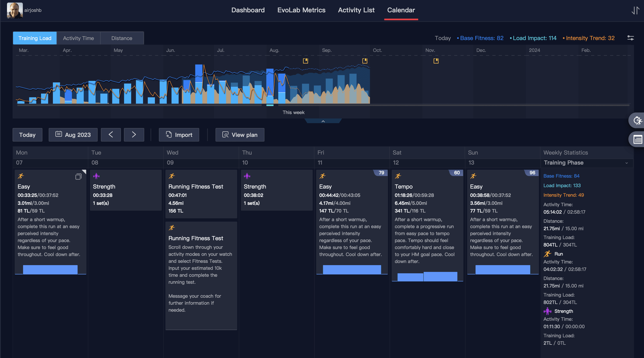
Task: Switch chart to Activity Time
Action: pyautogui.click(x=78, y=38)
